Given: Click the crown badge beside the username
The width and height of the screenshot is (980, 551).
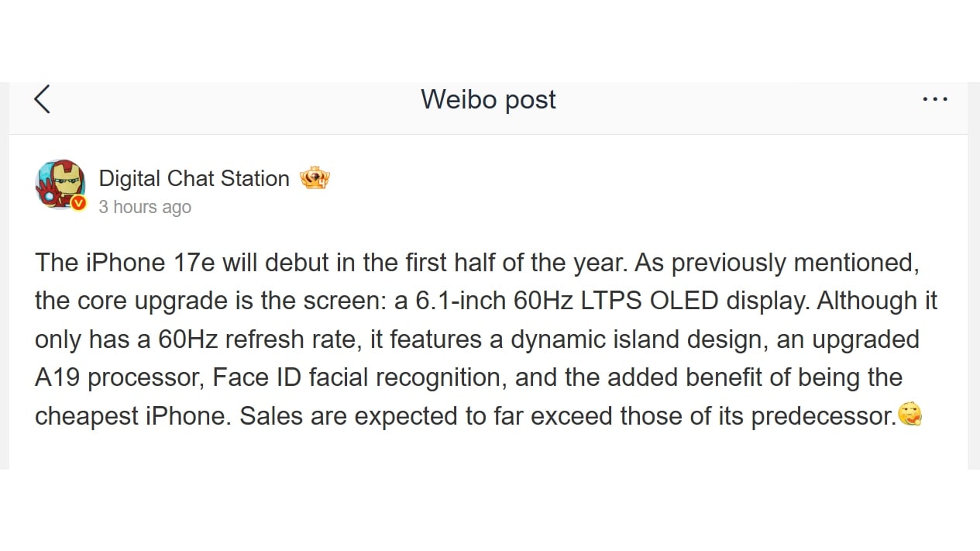Looking at the screenshot, I should (315, 179).
